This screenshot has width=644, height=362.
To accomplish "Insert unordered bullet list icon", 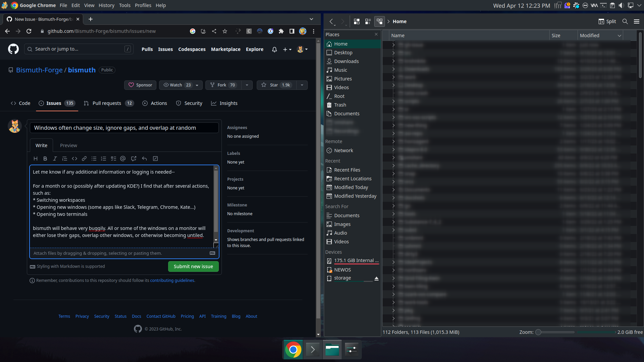I will pos(94,159).
